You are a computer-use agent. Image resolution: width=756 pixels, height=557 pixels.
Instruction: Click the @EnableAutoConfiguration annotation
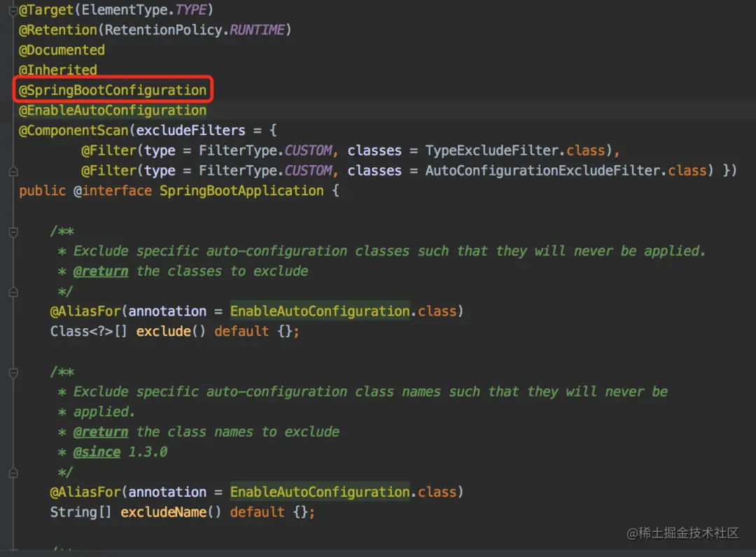click(x=112, y=111)
